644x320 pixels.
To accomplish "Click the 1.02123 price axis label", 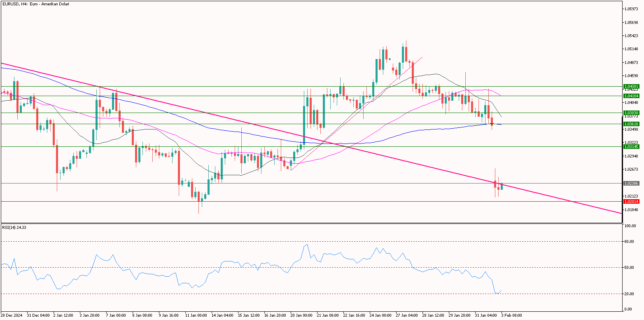I will 631,196.
